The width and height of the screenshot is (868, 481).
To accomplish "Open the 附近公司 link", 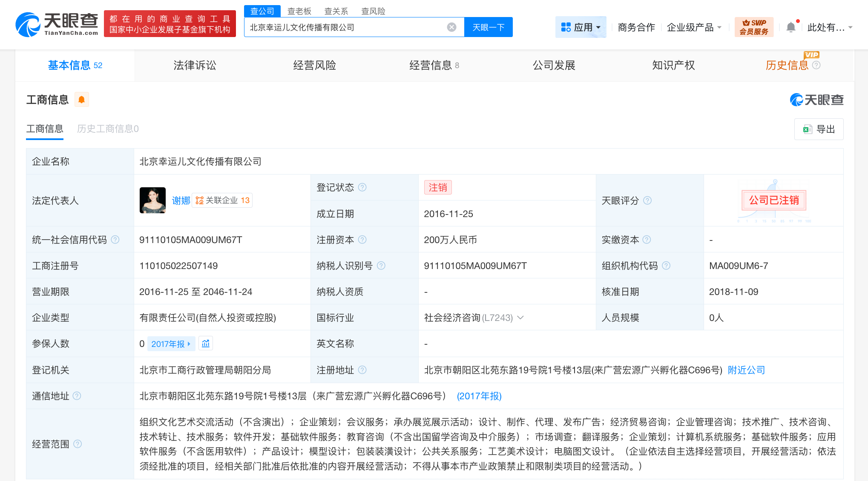I will click(745, 370).
